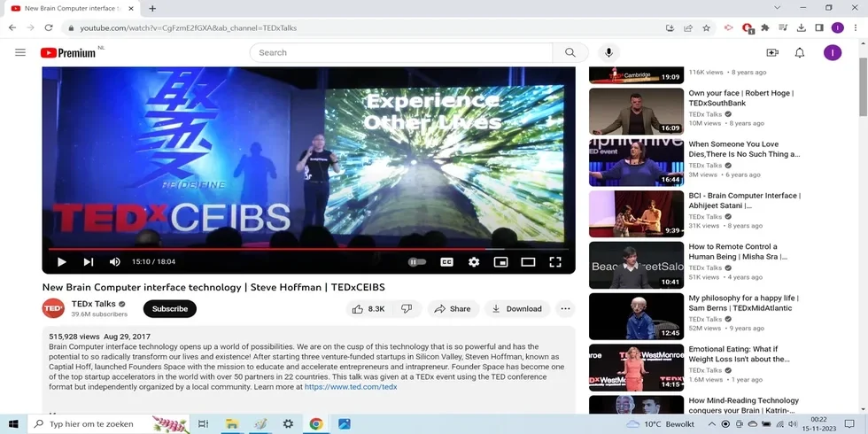Open the YouTube account avatar menu
Screen dimensions: 868x434
[833, 52]
